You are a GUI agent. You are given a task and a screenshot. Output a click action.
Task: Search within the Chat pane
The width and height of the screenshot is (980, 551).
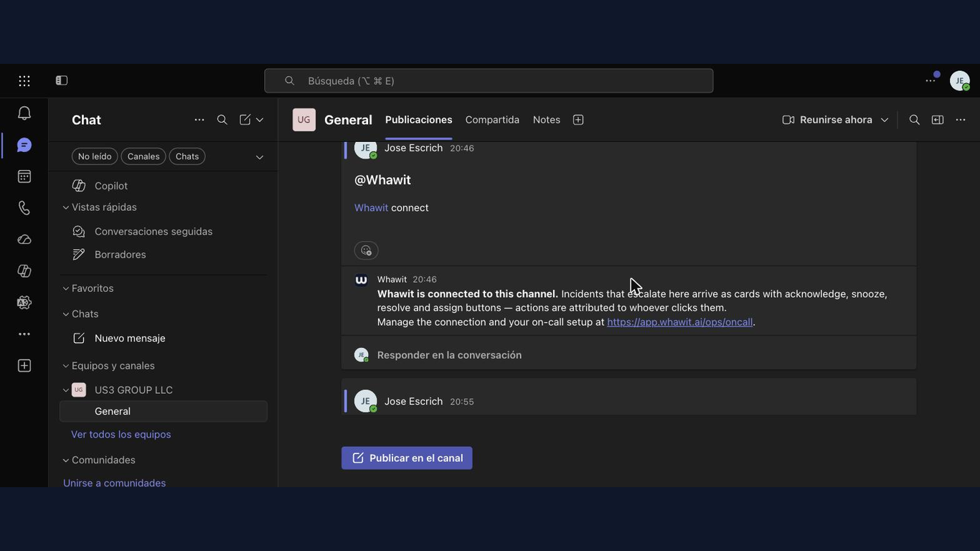[222, 120]
